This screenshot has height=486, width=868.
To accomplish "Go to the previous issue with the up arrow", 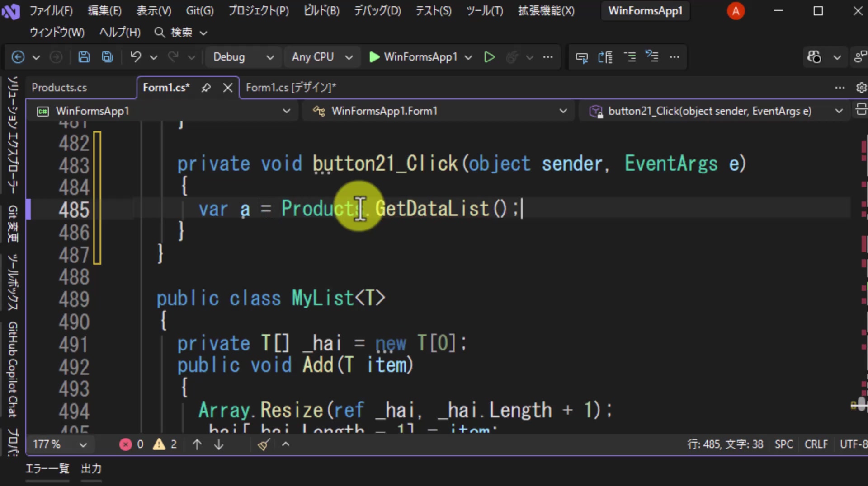I will pyautogui.click(x=197, y=444).
